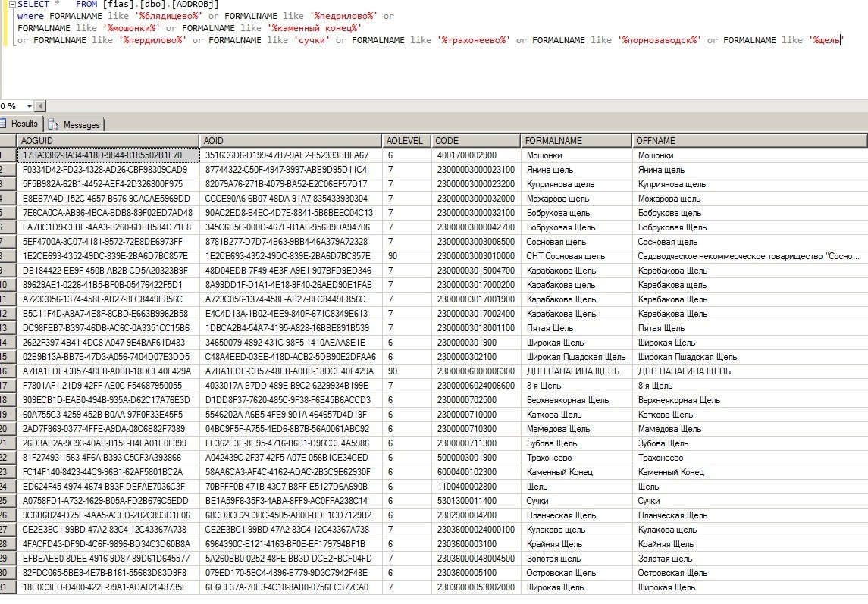Screen dimensions: 868x604
Task: Select the FORMALNAME cell 'Золотая щель'
Action: coord(576,559)
